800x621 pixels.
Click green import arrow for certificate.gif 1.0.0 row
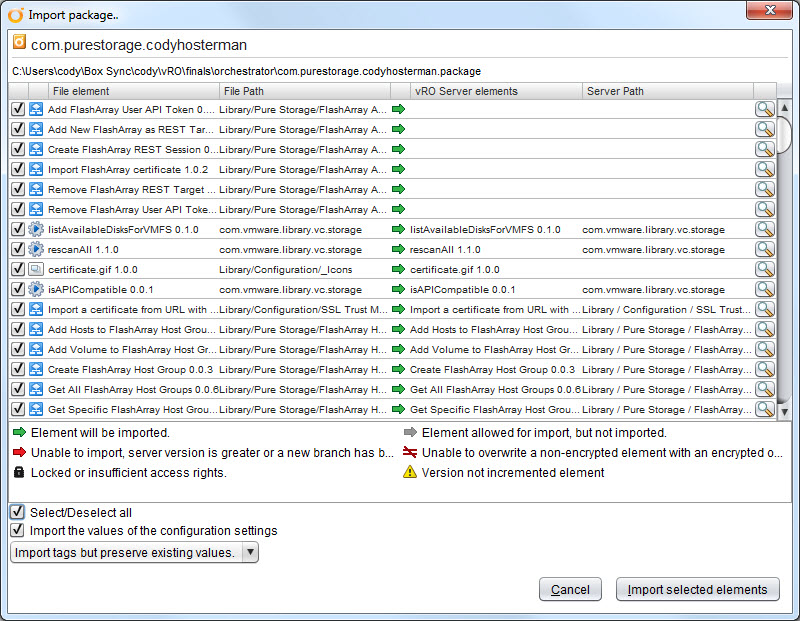point(398,269)
